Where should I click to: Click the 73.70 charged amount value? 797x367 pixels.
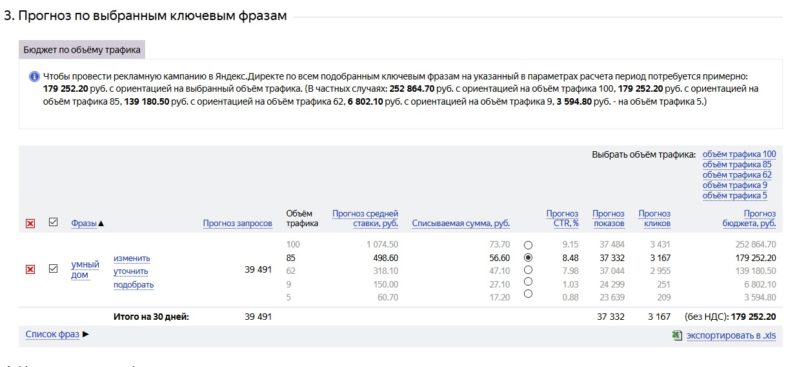(x=499, y=244)
